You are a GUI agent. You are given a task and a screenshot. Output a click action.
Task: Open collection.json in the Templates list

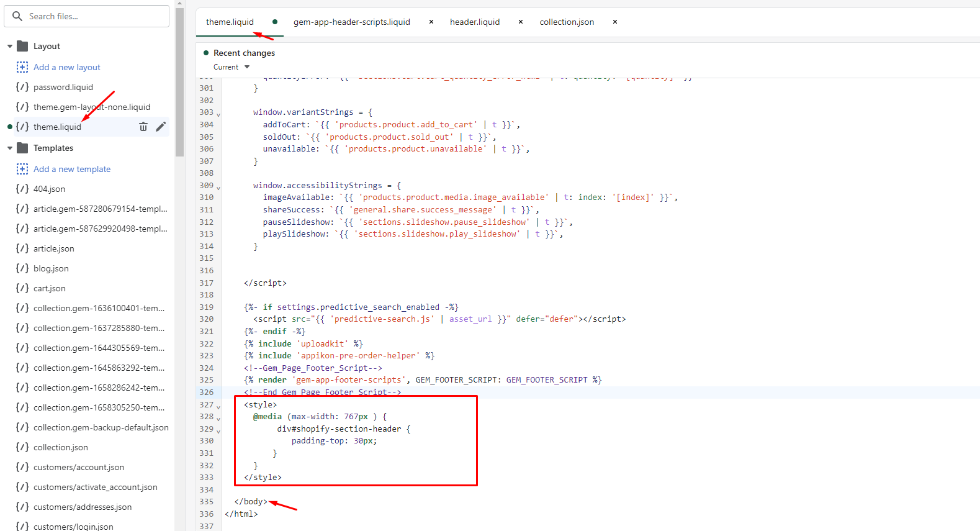click(x=61, y=447)
